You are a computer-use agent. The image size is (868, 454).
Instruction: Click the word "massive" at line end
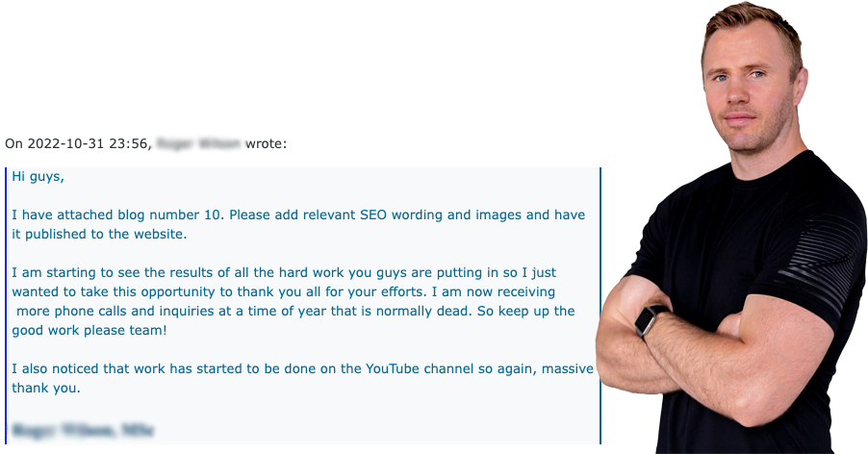click(568, 368)
